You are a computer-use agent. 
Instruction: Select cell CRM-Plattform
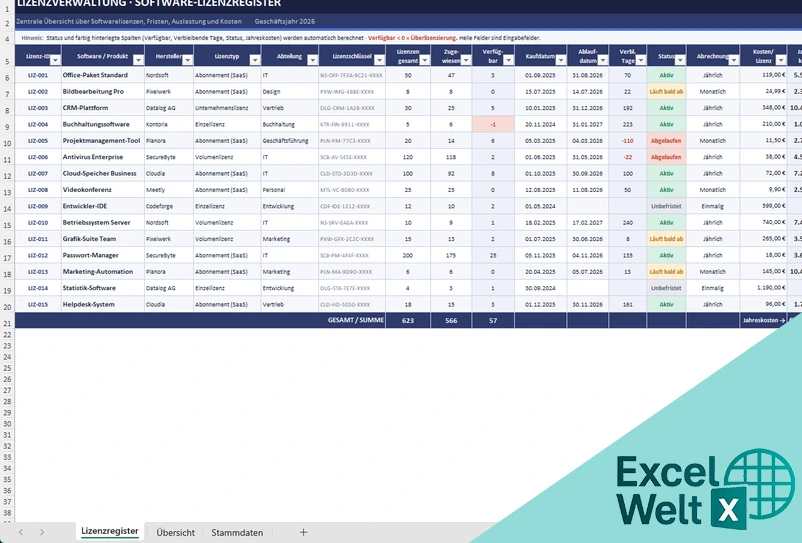click(x=102, y=108)
